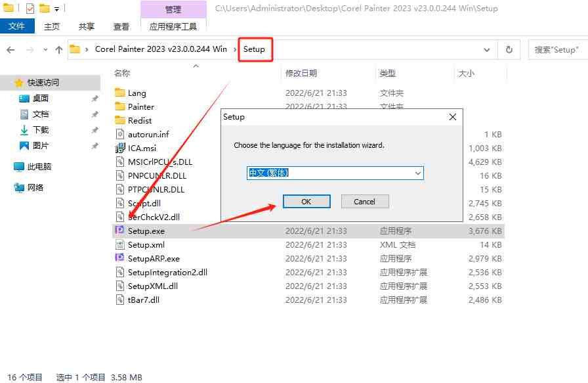This screenshot has width=588, height=383.
Task: Confirm language selection with OK
Action: click(x=306, y=202)
